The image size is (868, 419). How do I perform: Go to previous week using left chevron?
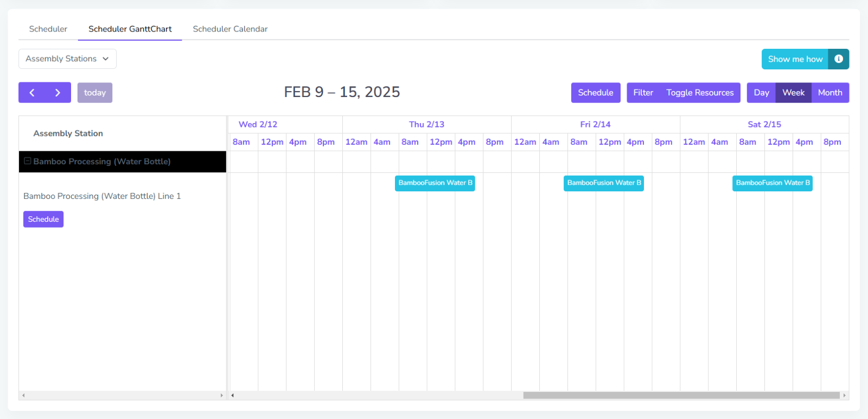point(32,93)
